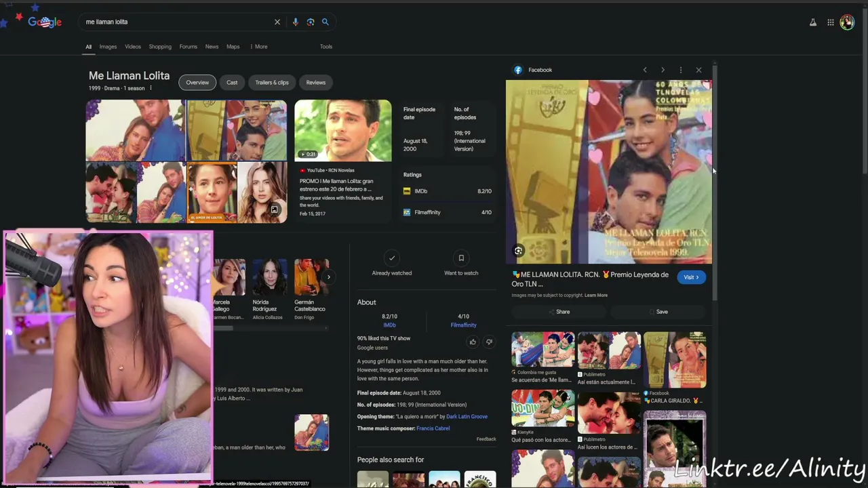The image size is (868, 488).
Task: Open the Search Labs flask icon
Action: pyautogui.click(x=813, y=22)
